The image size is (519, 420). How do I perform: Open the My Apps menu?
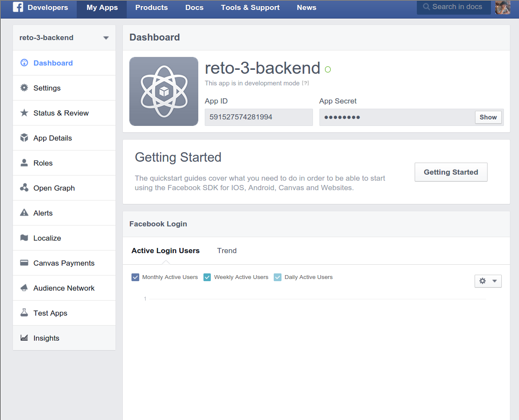pos(102,8)
